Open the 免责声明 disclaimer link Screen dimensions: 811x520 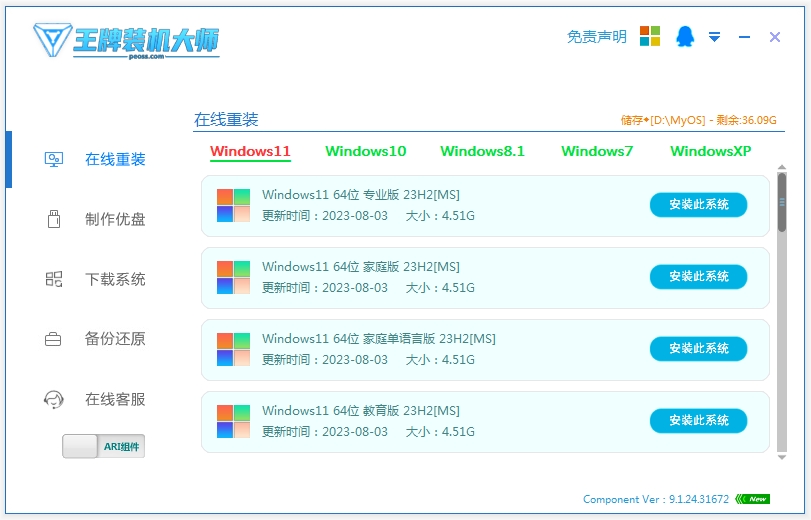(596, 37)
